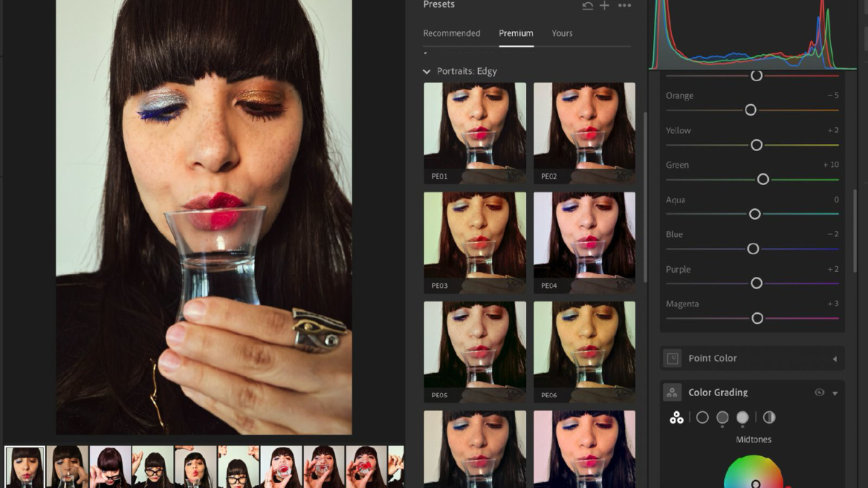868x488 pixels.
Task: Collapse the Color Grading panel arrow
Action: pos(835,393)
